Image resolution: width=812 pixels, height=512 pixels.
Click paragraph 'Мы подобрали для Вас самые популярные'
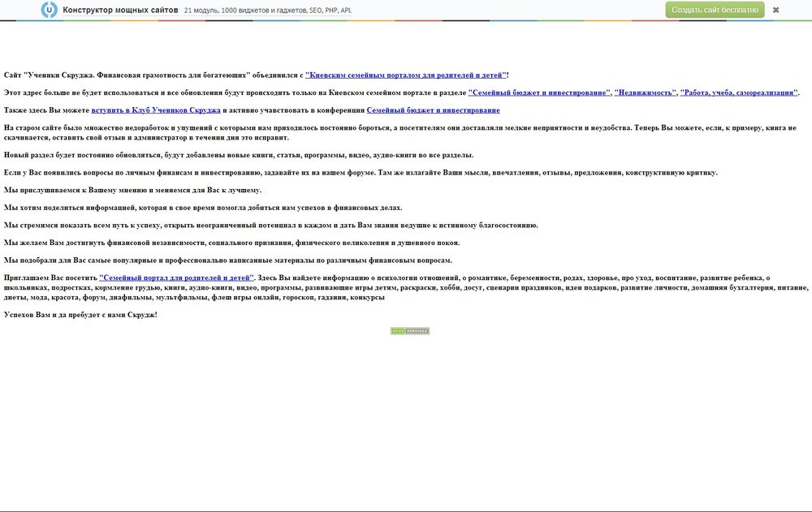(228, 260)
